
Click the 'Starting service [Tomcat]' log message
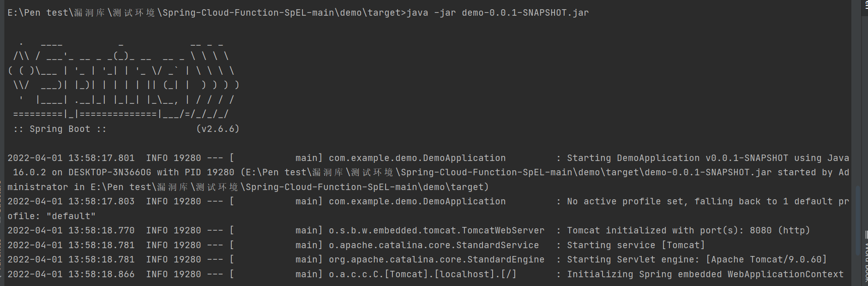pyautogui.click(x=636, y=245)
